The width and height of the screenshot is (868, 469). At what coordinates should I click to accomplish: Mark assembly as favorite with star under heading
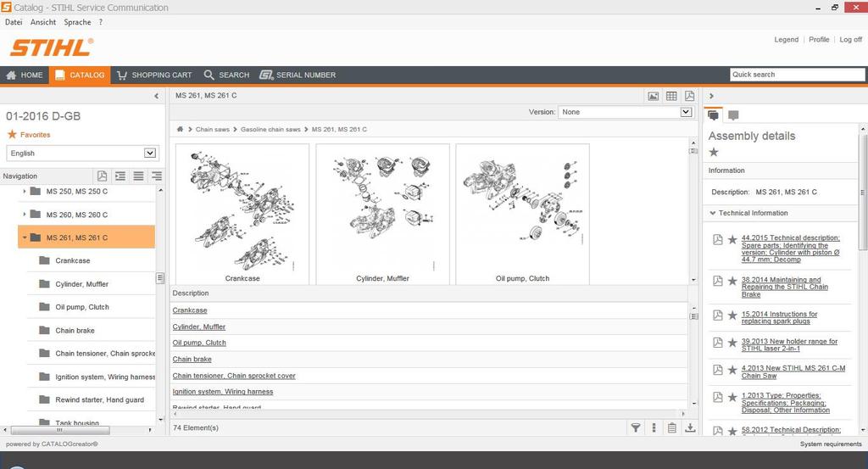714,153
